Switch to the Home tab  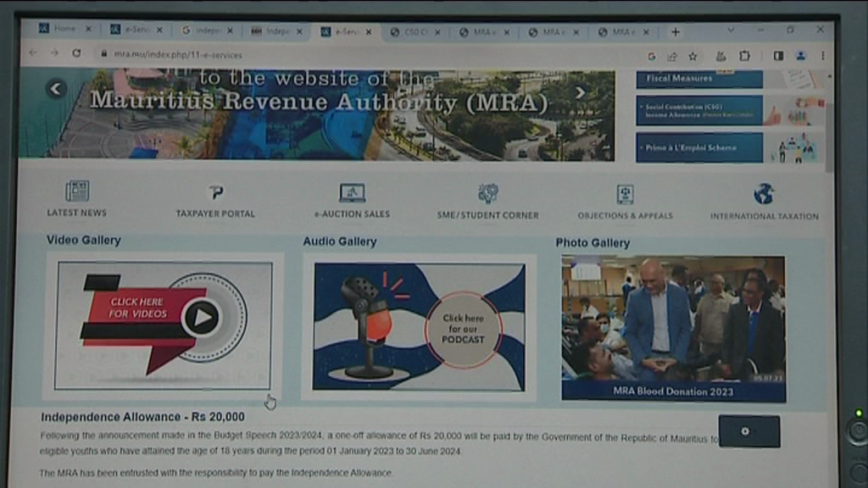[x=64, y=29]
